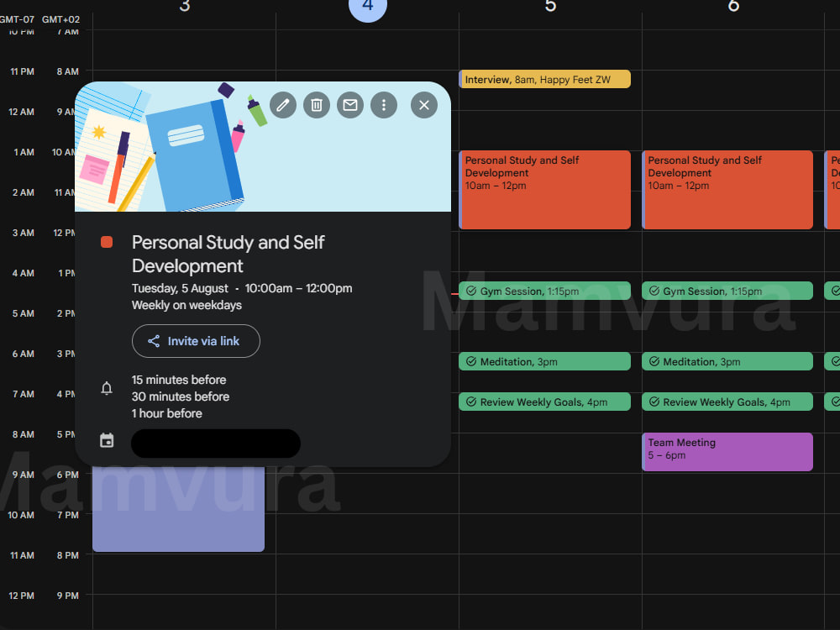840x630 pixels.
Task: Open Gym Session 1:15pm on day 5
Action: [x=545, y=291]
